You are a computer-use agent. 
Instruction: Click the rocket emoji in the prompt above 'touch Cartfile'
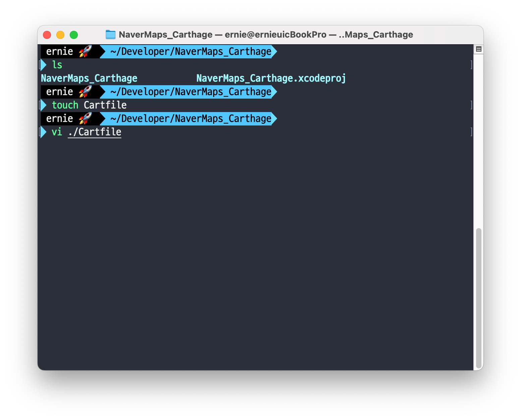(x=85, y=92)
